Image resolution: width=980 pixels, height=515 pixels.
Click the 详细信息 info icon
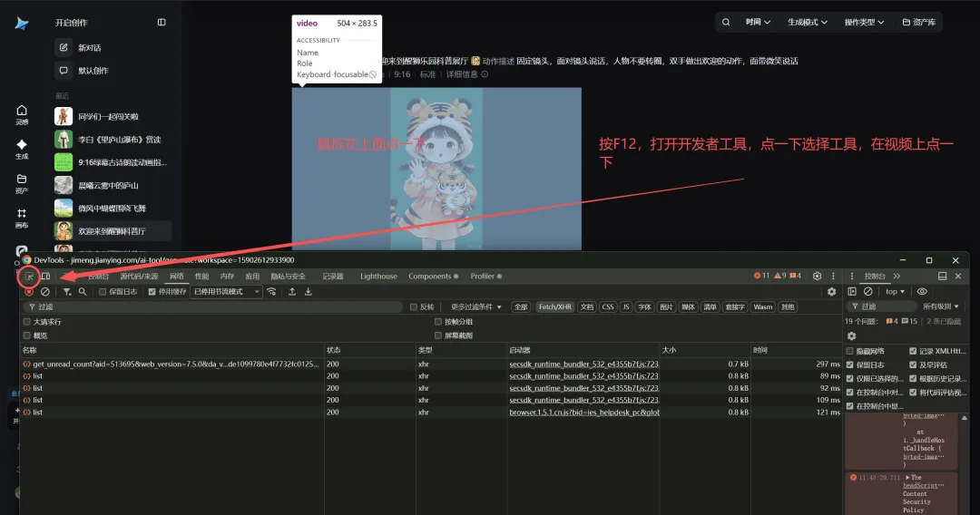click(485, 74)
